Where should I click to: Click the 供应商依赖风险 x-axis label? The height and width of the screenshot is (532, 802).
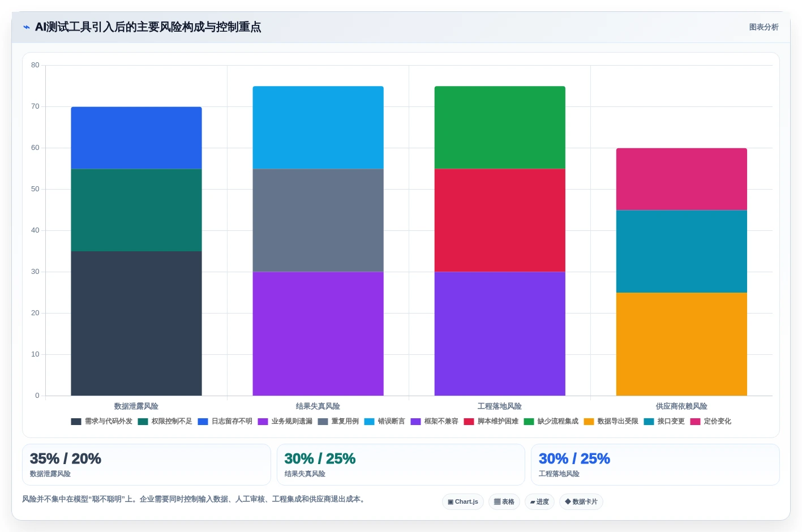pos(681,406)
